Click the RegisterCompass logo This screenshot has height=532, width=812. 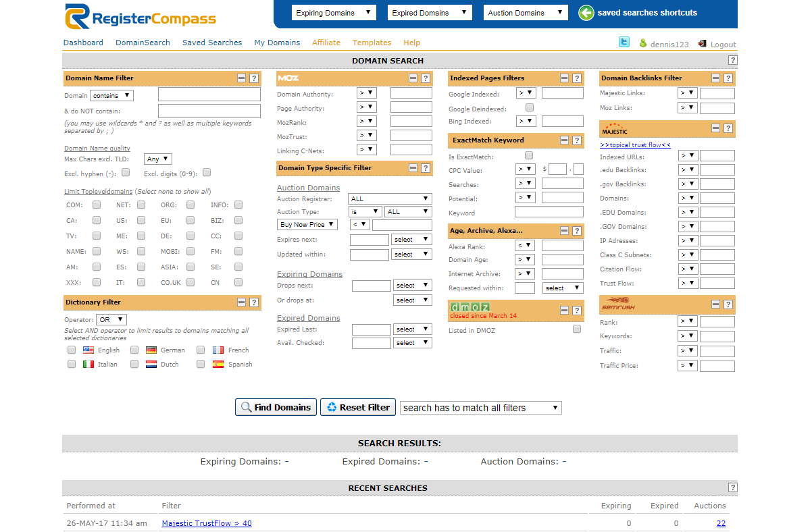coord(141,17)
